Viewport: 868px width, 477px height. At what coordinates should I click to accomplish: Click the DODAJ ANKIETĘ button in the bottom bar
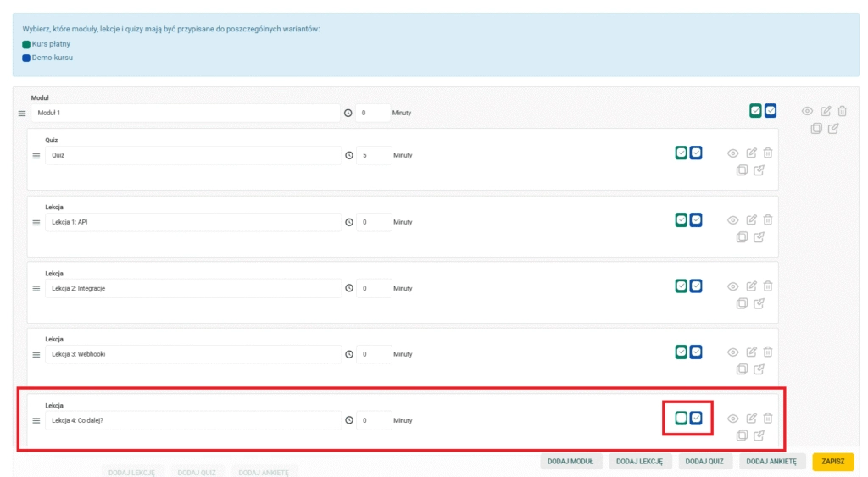click(x=771, y=462)
